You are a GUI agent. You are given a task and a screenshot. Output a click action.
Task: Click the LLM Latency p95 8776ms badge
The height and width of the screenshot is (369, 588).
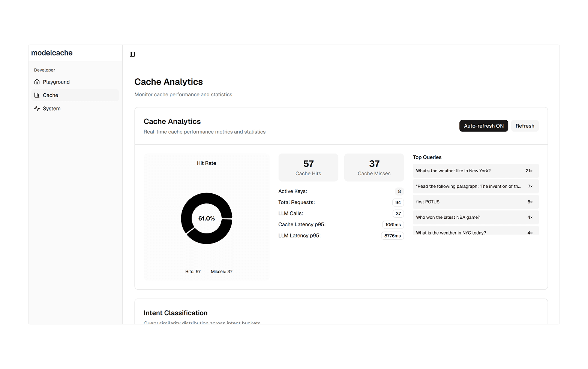click(x=392, y=236)
